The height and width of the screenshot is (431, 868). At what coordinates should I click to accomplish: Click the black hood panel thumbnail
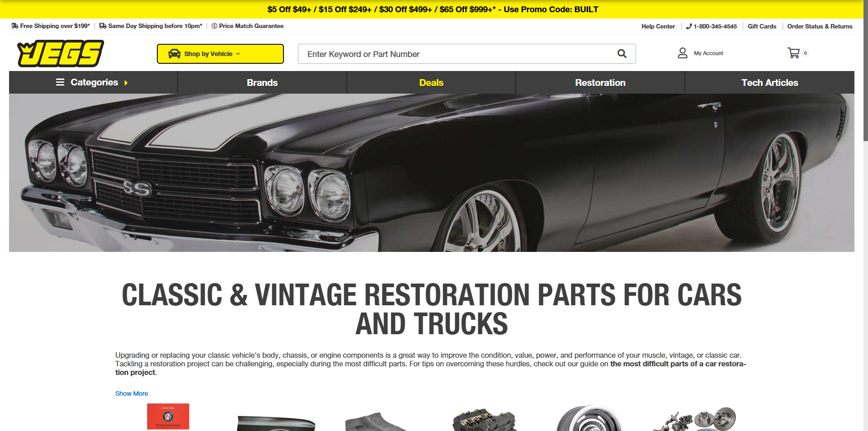click(x=276, y=423)
